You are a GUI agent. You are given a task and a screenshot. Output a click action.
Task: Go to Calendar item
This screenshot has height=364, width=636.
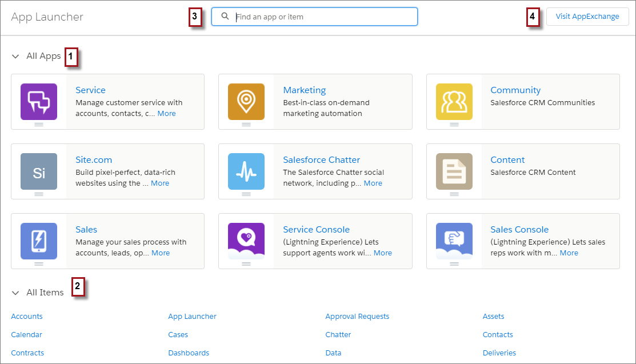click(26, 335)
